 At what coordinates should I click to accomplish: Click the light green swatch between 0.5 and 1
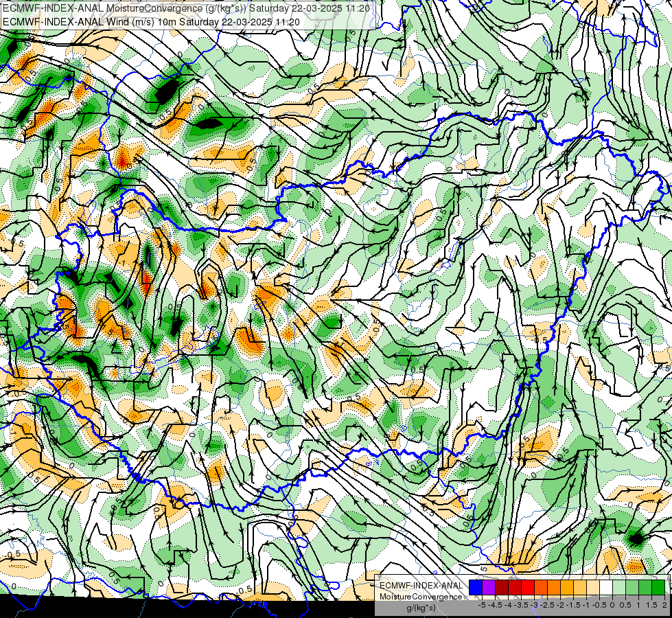point(632,587)
